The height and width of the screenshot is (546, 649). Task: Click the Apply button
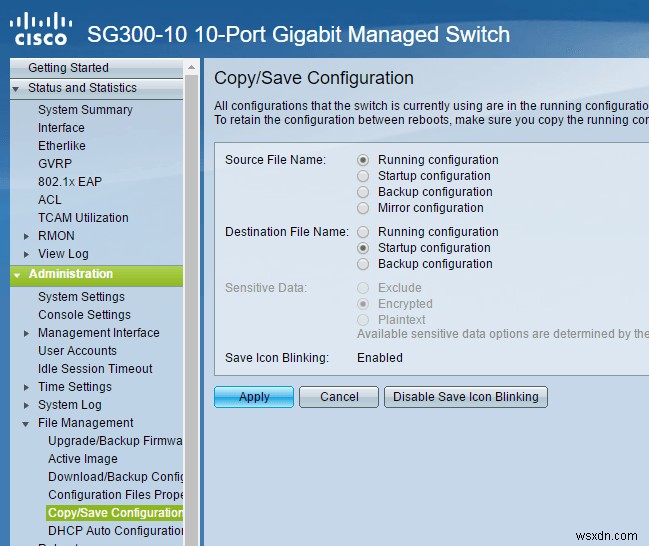point(254,397)
